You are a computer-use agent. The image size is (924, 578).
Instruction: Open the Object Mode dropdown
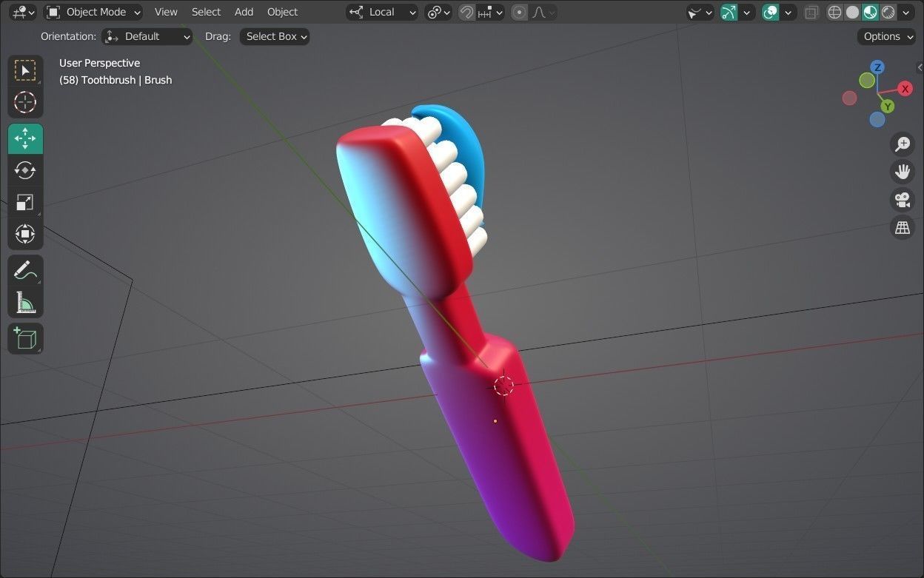93,12
